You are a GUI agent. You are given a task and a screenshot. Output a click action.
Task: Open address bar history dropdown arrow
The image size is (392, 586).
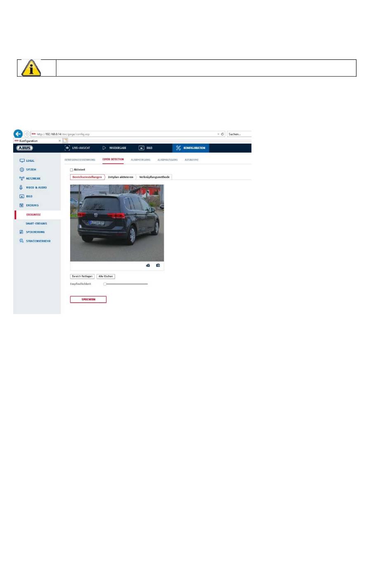coord(218,134)
